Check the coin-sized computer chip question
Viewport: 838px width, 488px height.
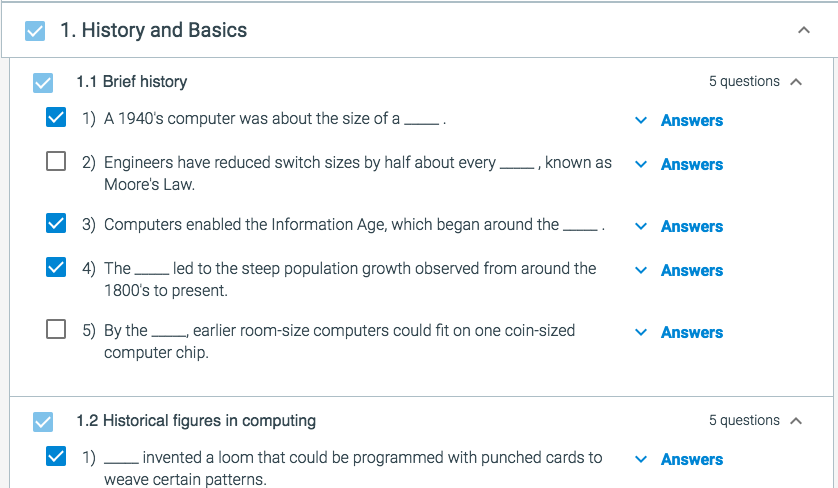(x=56, y=330)
